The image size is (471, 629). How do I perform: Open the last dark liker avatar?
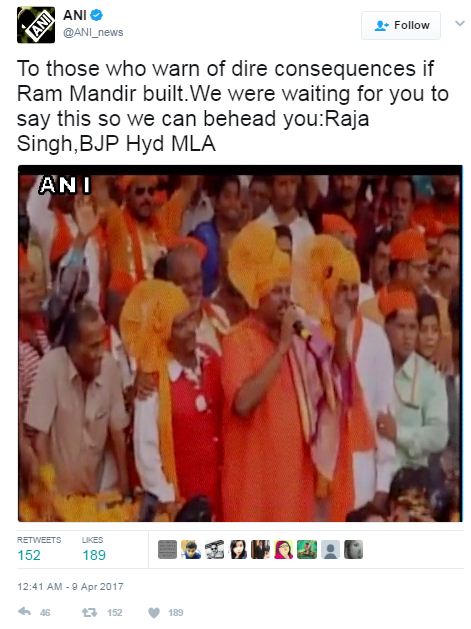pyautogui.click(x=353, y=550)
